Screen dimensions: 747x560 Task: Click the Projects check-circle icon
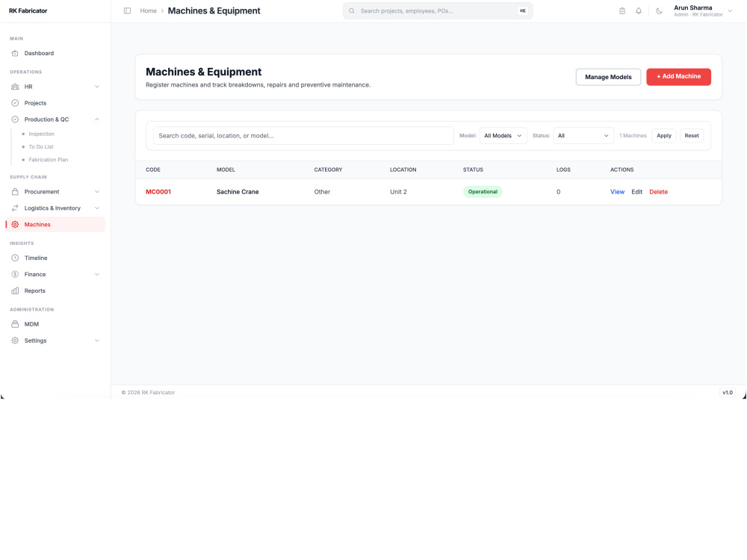click(15, 103)
